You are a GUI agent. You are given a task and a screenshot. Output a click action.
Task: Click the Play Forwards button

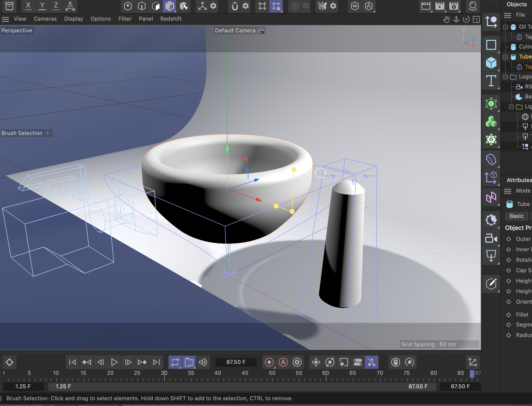(114, 362)
